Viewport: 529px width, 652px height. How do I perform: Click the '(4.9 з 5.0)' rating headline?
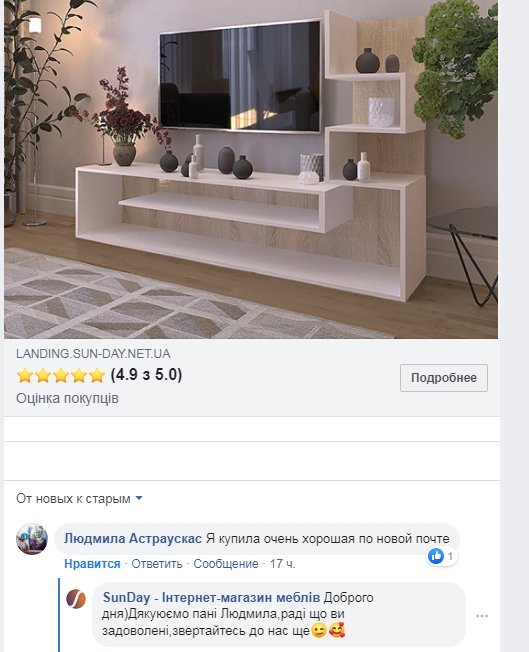[146, 375]
